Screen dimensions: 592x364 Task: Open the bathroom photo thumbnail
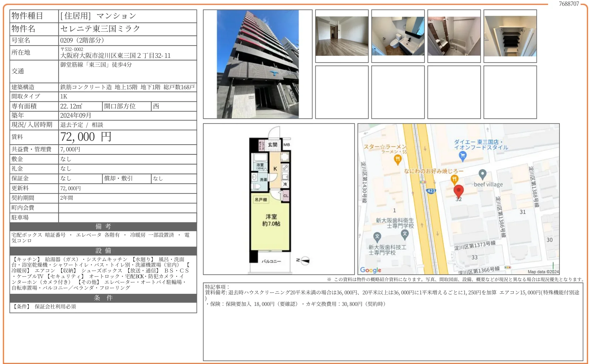click(x=454, y=36)
